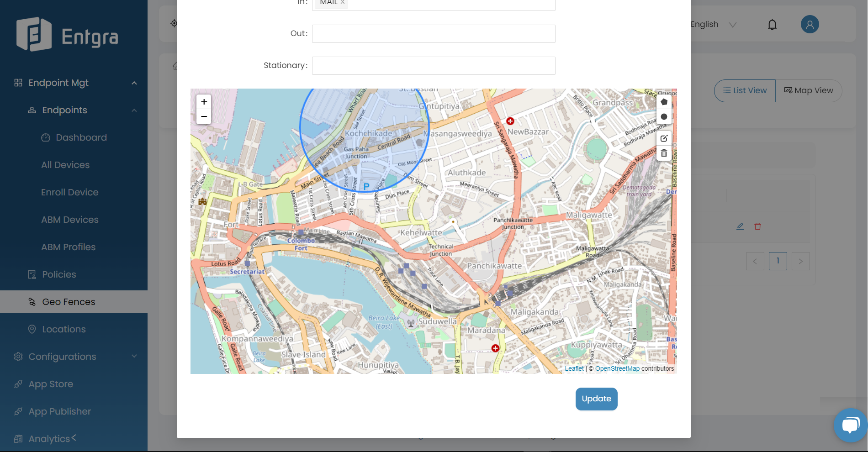Open the chat support bubble

850,425
